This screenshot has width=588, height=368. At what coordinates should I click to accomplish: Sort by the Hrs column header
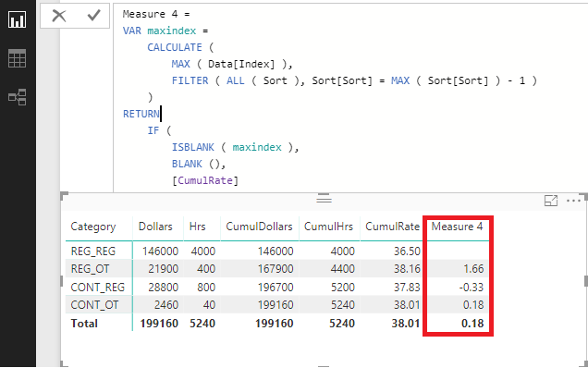tap(197, 227)
